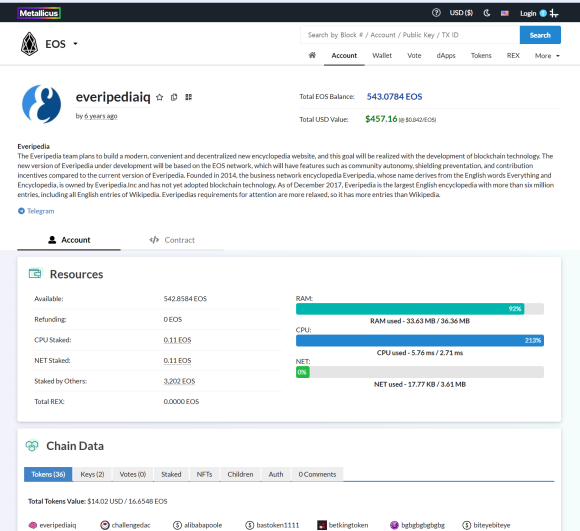Click the $457.16 USD value
The height and width of the screenshot is (531, 580).
tap(381, 119)
